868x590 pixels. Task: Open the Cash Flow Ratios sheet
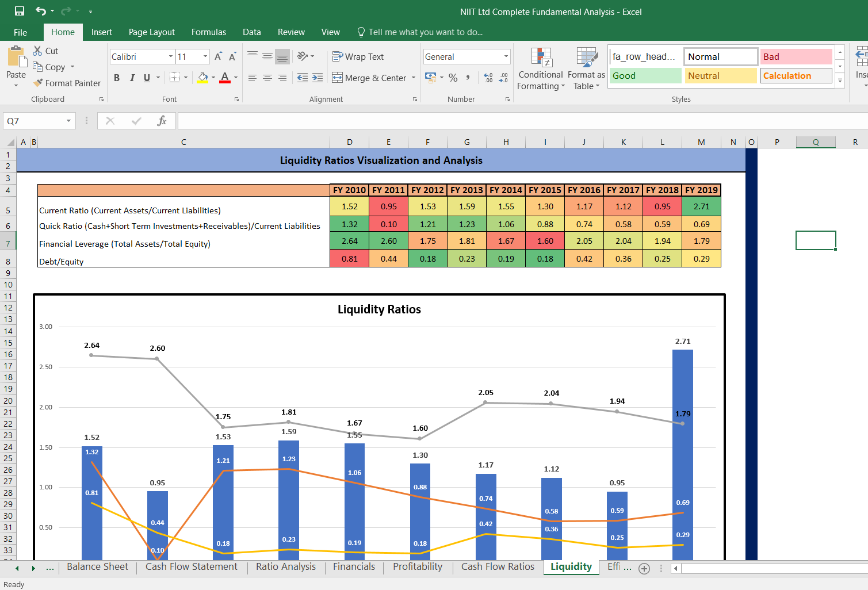[x=498, y=566]
